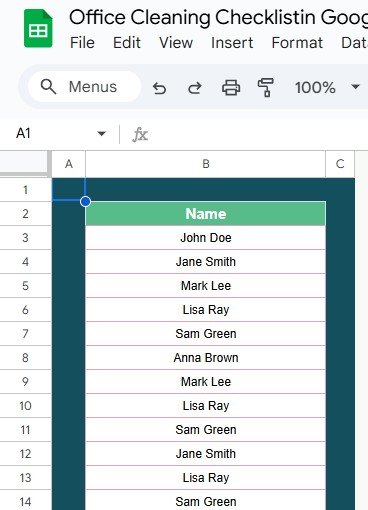The height and width of the screenshot is (510, 368).
Task: Select row 2 header
Action: point(25,214)
